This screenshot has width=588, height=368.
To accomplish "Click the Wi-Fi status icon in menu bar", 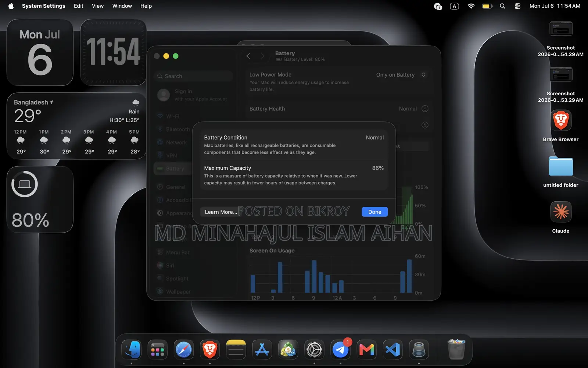I will click(471, 6).
